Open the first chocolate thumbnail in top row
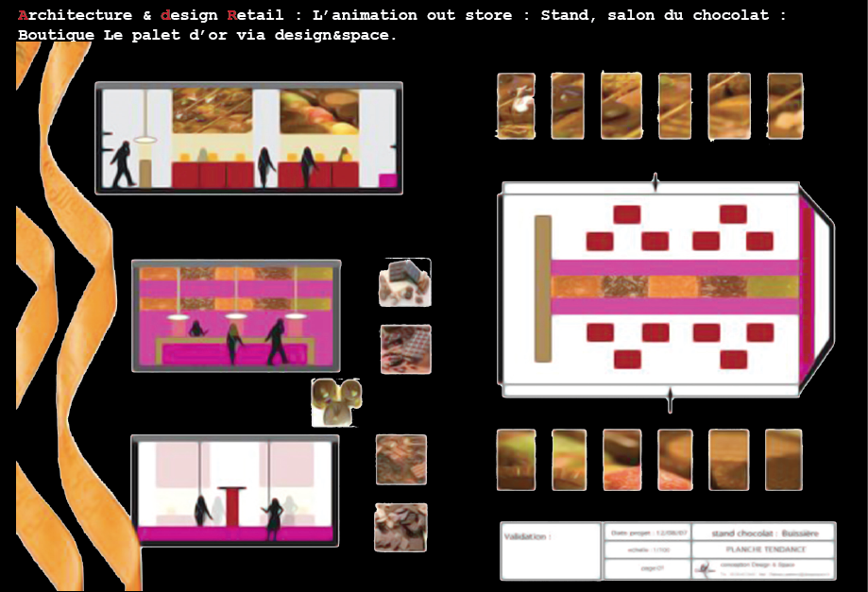The height and width of the screenshot is (592, 868). (516, 106)
